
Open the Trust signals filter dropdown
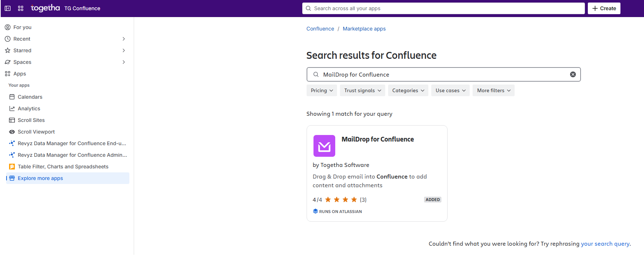[362, 90]
